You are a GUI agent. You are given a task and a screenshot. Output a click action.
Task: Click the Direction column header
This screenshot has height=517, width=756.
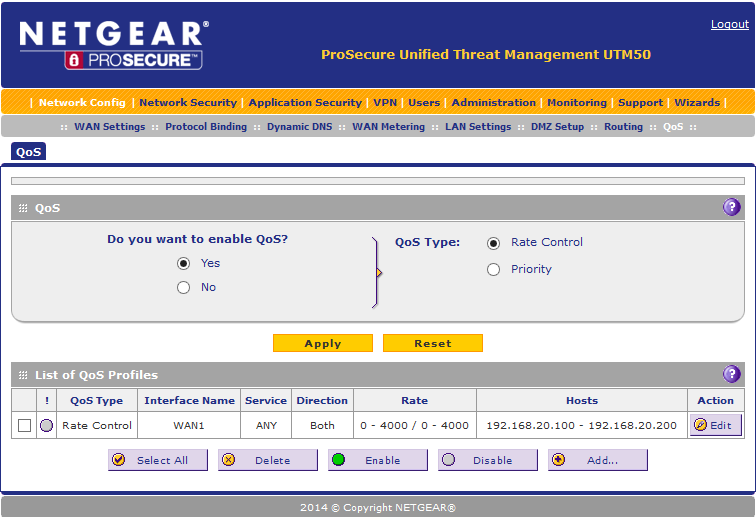click(322, 400)
